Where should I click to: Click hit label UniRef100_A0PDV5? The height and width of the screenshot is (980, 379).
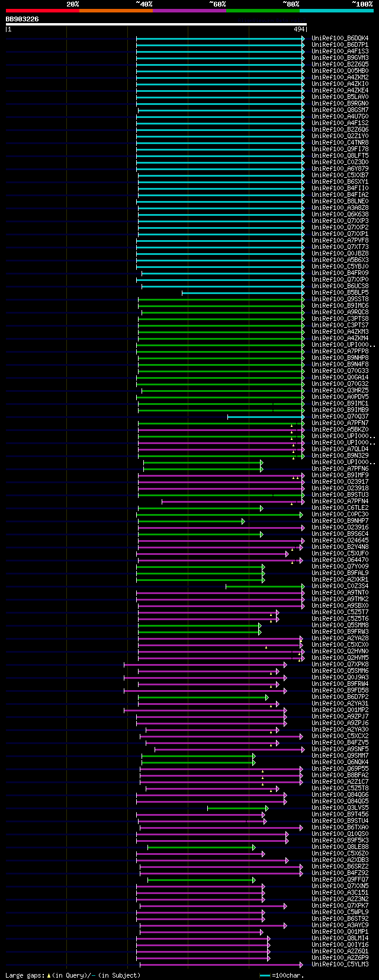coord(340,397)
